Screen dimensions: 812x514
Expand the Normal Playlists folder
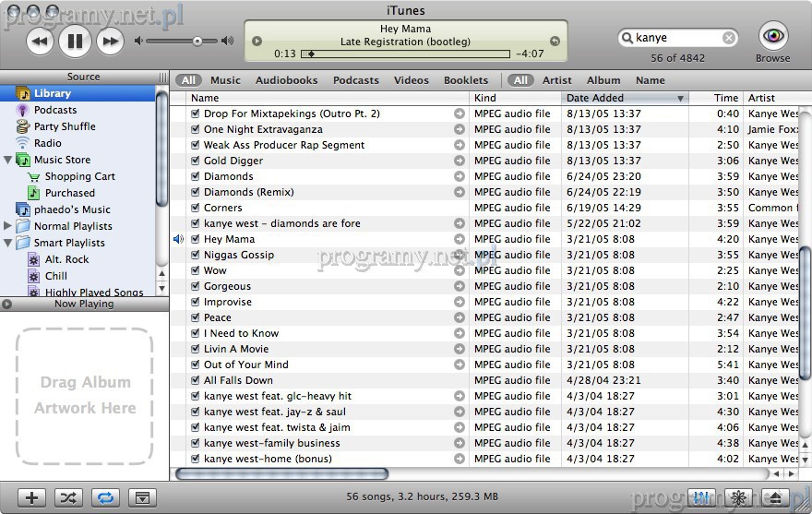8,226
